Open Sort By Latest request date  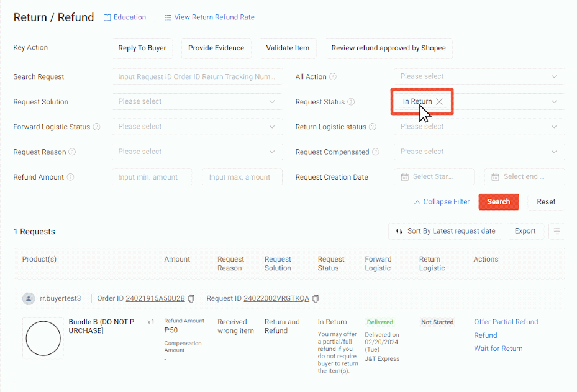445,231
